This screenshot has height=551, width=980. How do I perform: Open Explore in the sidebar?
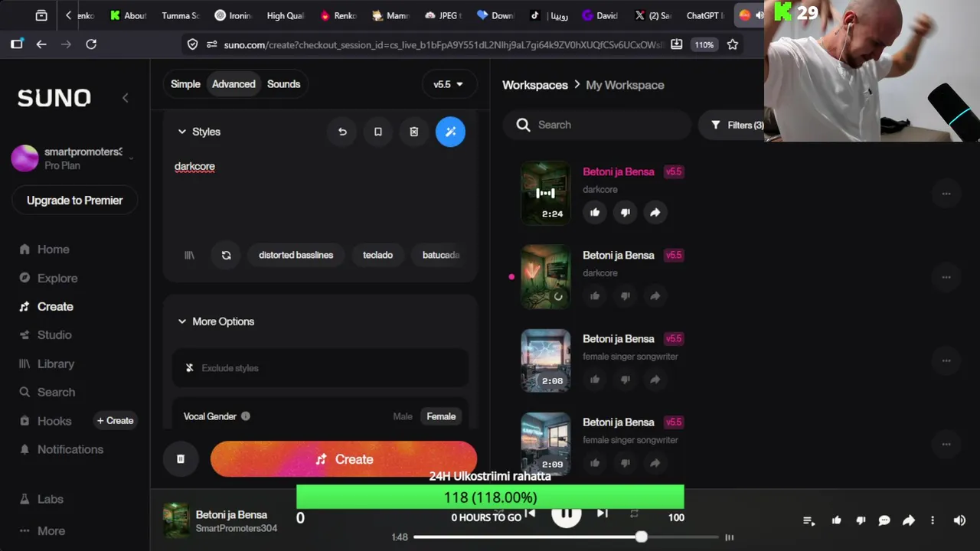(x=48, y=278)
